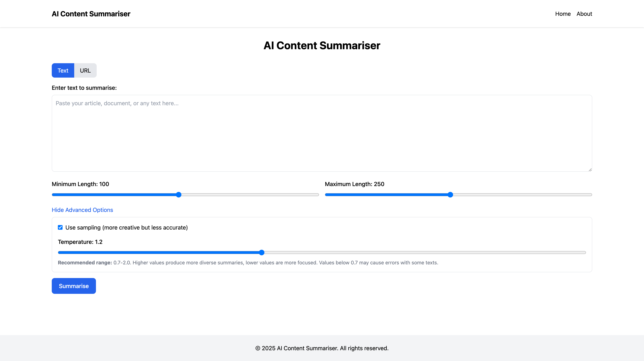
Task: Grab the textarea resize handle corner
Action: (590, 170)
